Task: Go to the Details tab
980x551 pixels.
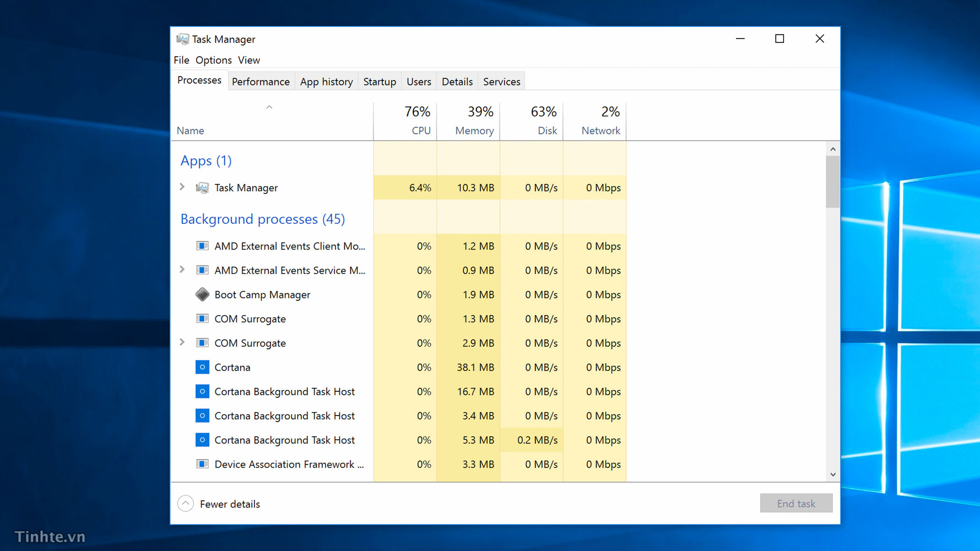Action: click(x=457, y=82)
